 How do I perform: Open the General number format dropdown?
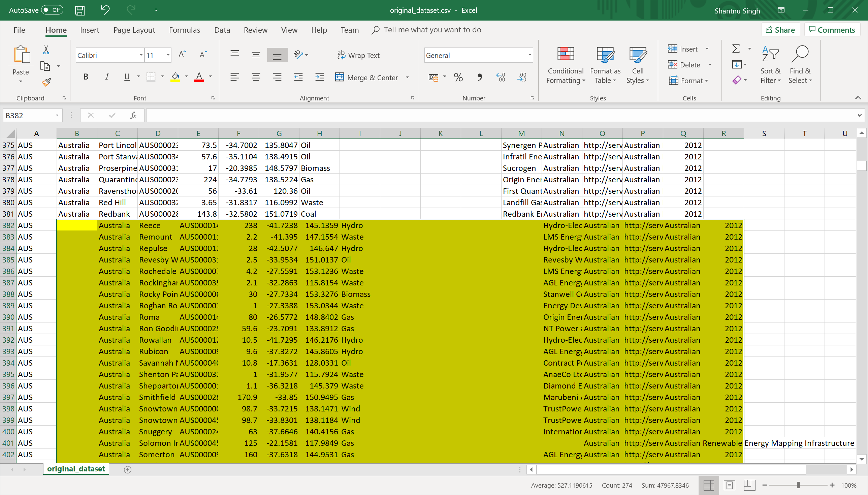pos(529,55)
